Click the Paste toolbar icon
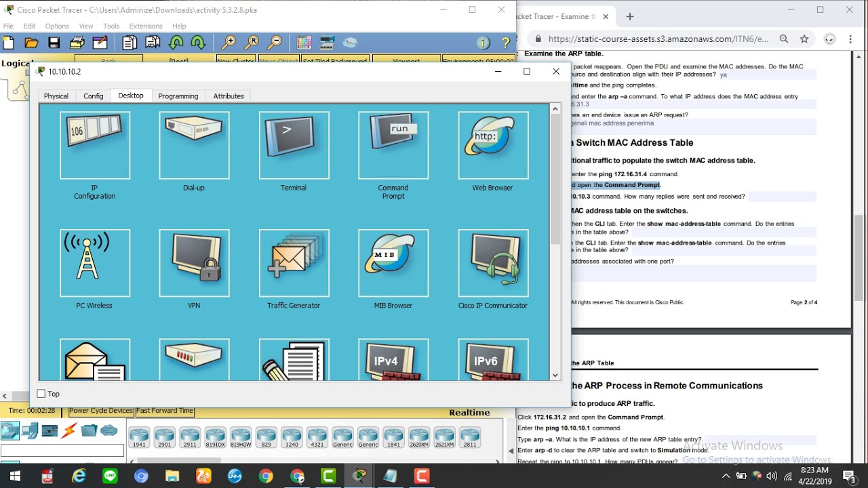 click(153, 43)
